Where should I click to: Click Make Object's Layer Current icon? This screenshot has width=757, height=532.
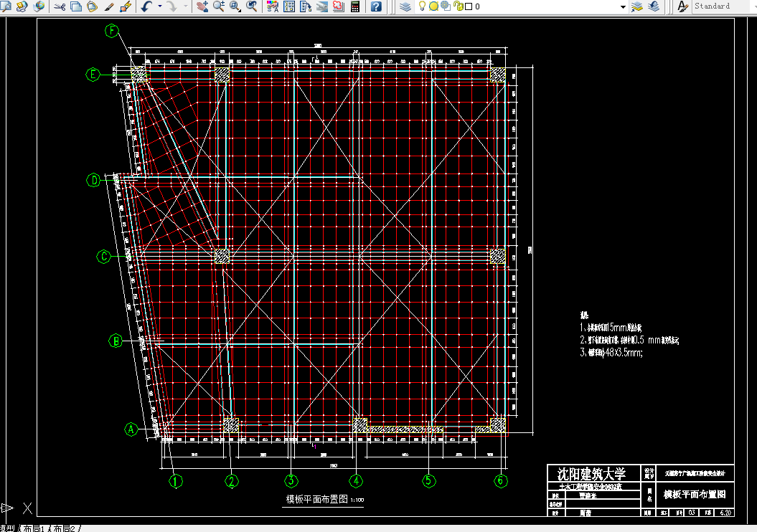(637, 6)
